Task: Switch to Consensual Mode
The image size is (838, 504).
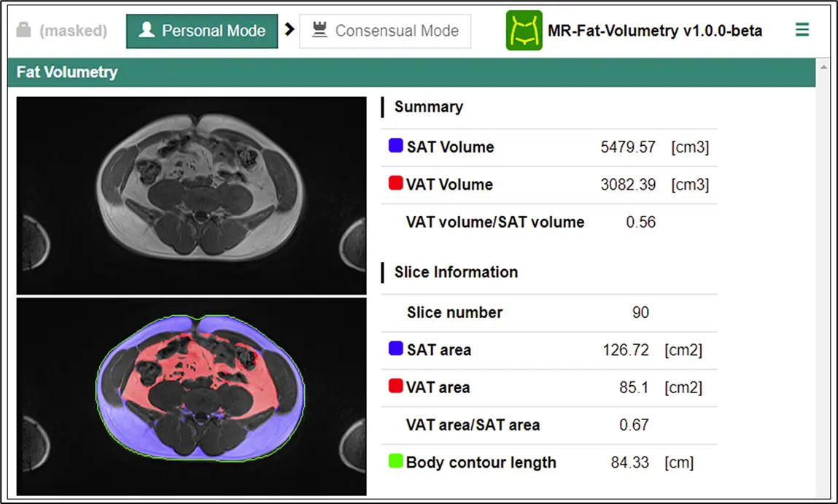Action: pos(385,31)
